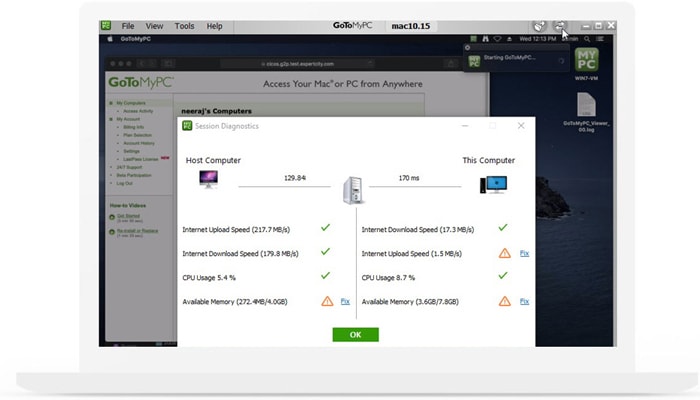Click Fix link for This Computer memory
The image size is (700, 400).
pos(524,301)
